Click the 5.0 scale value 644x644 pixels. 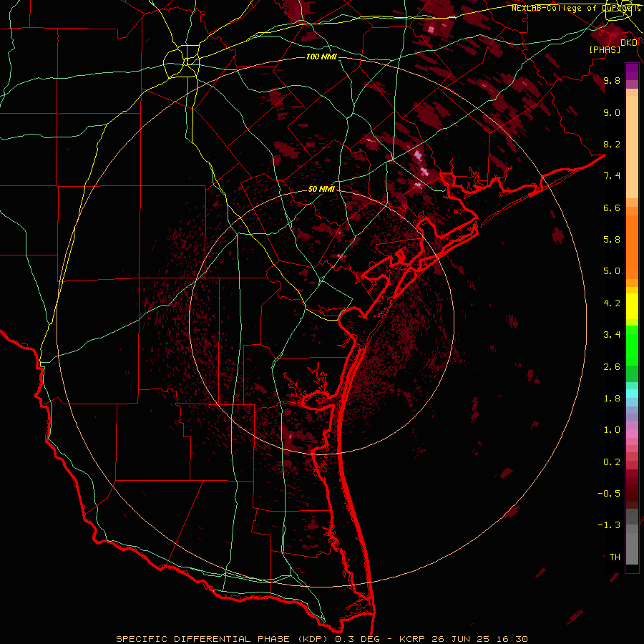pyautogui.click(x=612, y=271)
